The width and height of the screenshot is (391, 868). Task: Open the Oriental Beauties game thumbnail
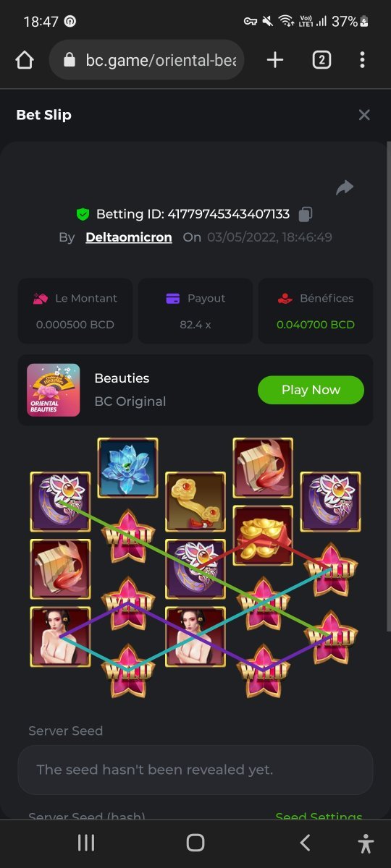(x=54, y=390)
